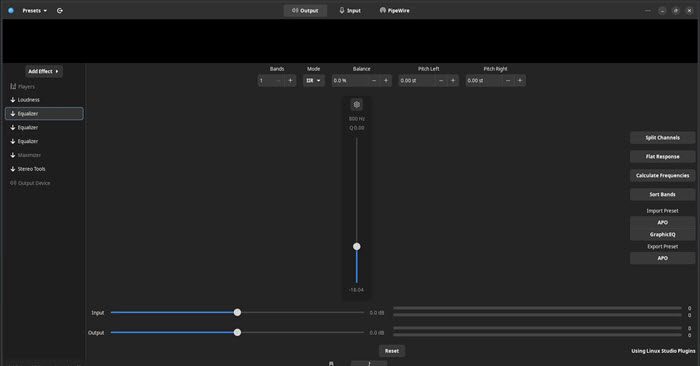Click the blue global bypass circle icon
This screenshot has width=700, height=366.
(x=11, y=10)
